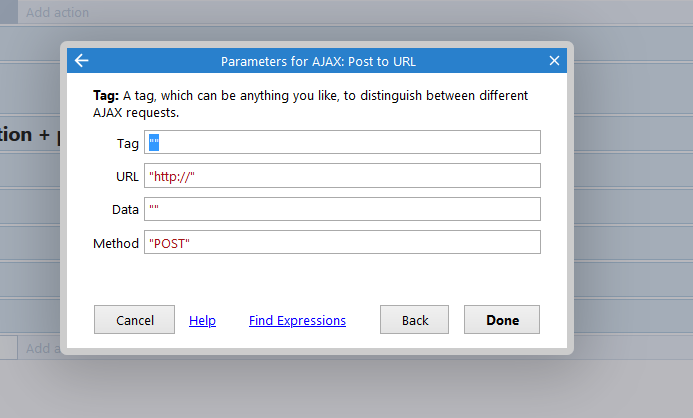693x418 pixels.
Task: Confirm parameters with the Done button
Action: pos(502,319)
